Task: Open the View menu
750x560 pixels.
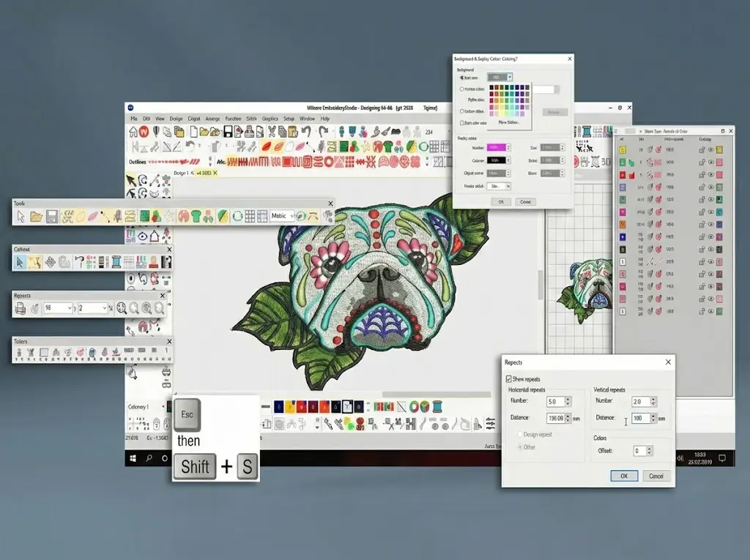Action: click(x=160, y=119)
